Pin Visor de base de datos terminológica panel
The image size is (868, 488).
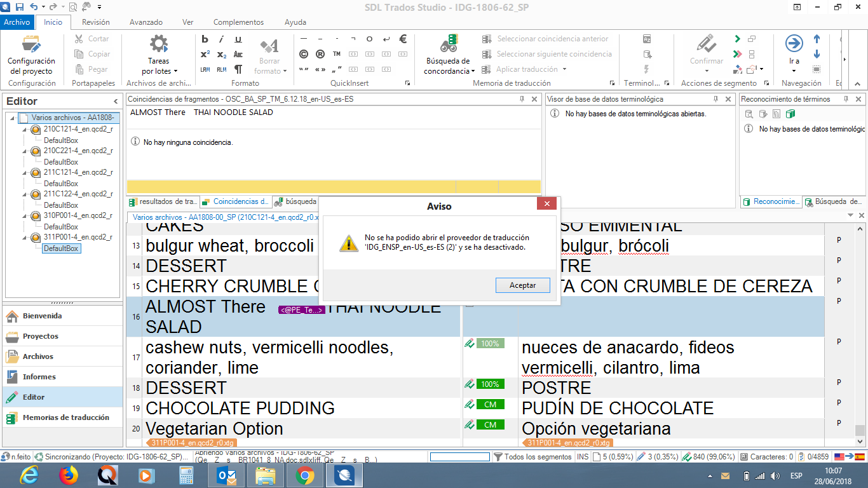(x=715, y=99)
